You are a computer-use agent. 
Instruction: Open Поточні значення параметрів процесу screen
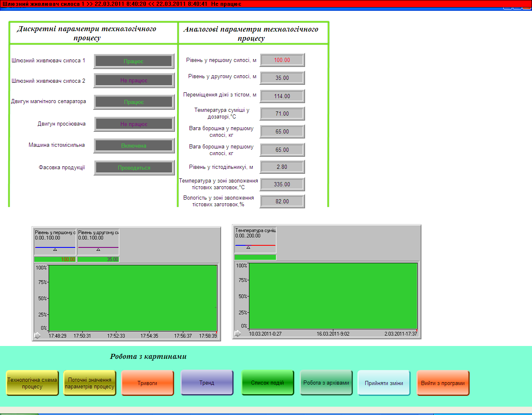pos(90,383)
